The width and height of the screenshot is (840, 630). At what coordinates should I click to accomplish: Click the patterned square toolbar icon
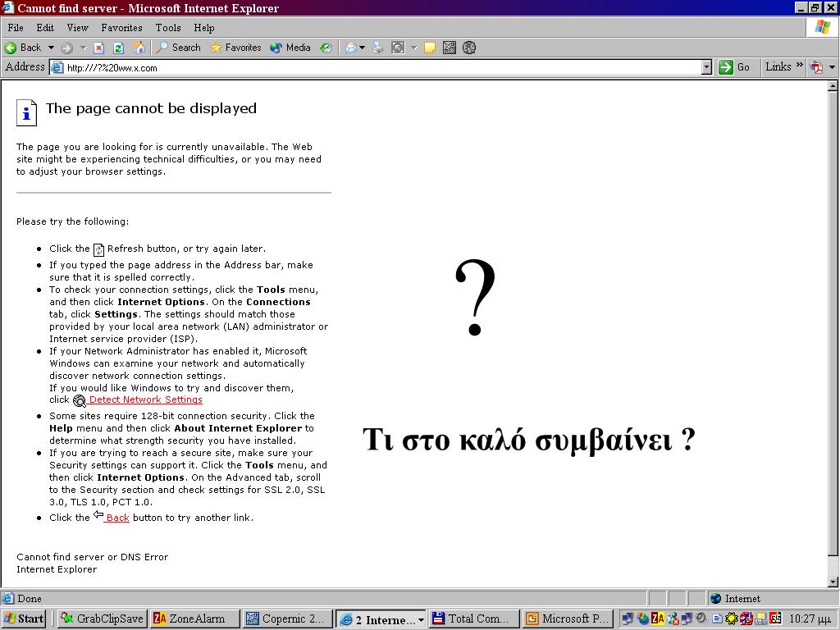[x=450, y=48]
